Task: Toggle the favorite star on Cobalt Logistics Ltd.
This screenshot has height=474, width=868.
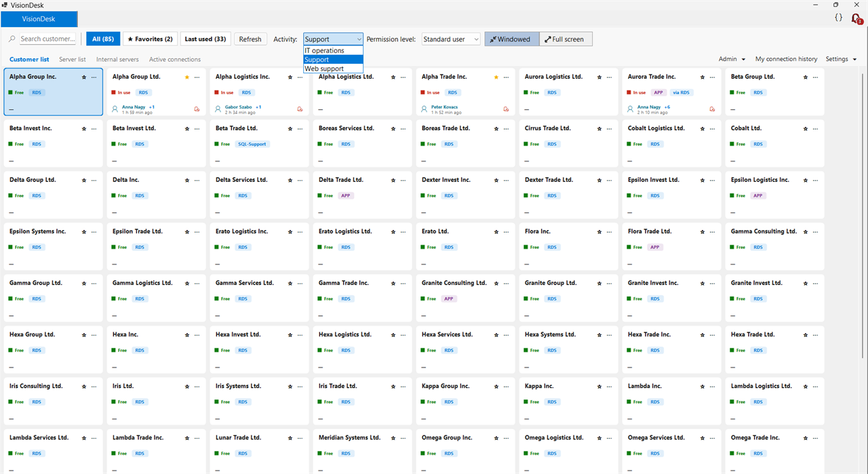Action: click(x=703, y=129)
